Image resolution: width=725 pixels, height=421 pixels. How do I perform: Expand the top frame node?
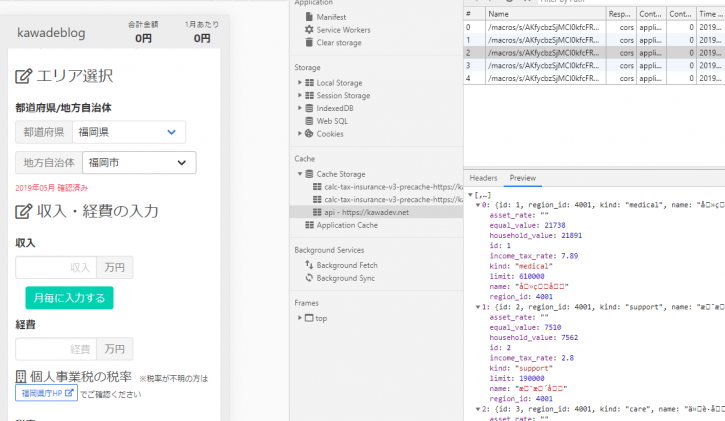pyautogui.click(x=300, y=318)
